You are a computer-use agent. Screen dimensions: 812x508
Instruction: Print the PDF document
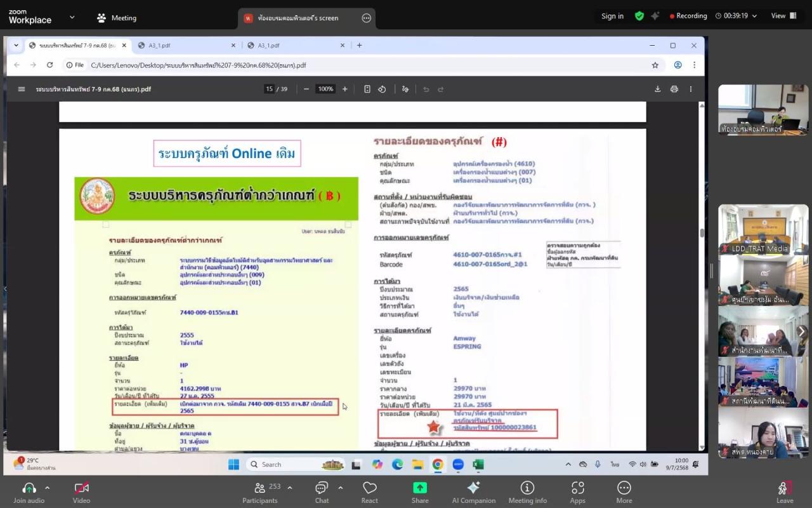tap(674, 89)
